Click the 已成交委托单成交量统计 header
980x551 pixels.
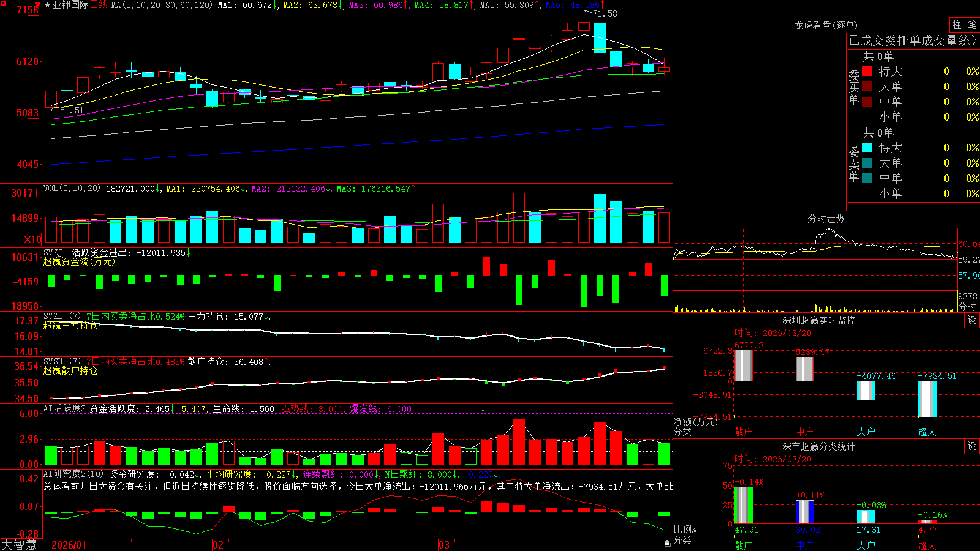914,41
